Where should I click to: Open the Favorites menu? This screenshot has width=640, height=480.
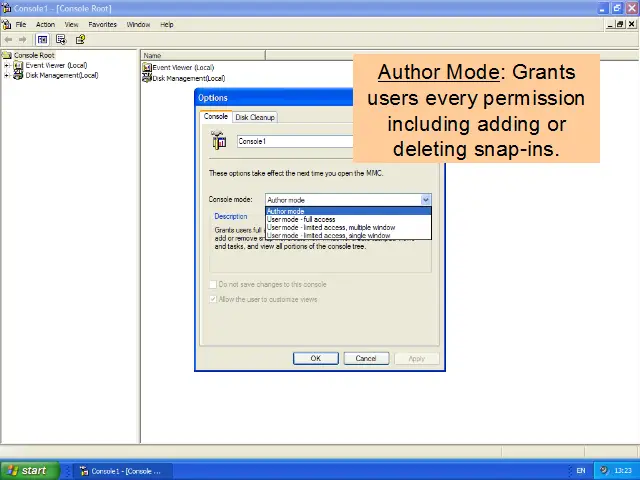pyautogui.click(x=102, y=24)
